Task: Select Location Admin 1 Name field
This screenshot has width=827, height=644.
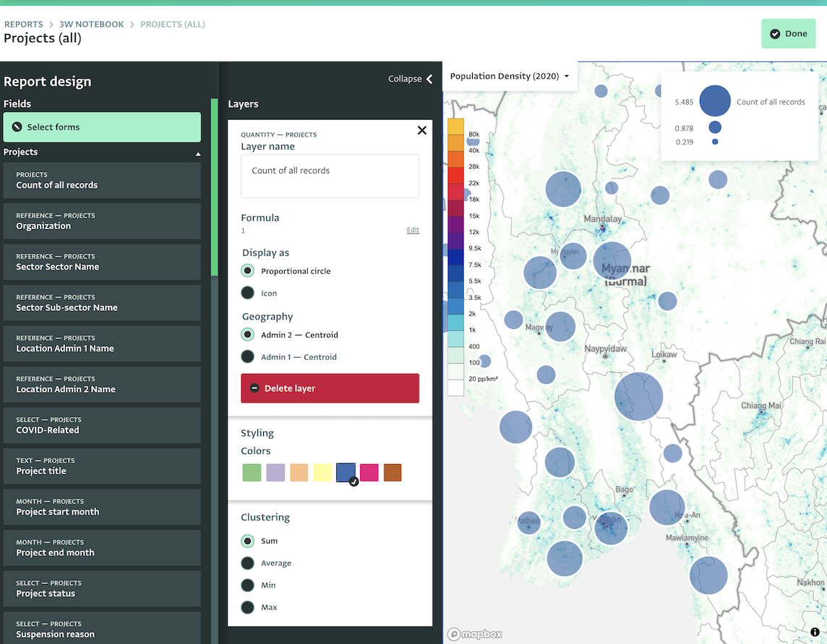Action: [x=102, y=344]
